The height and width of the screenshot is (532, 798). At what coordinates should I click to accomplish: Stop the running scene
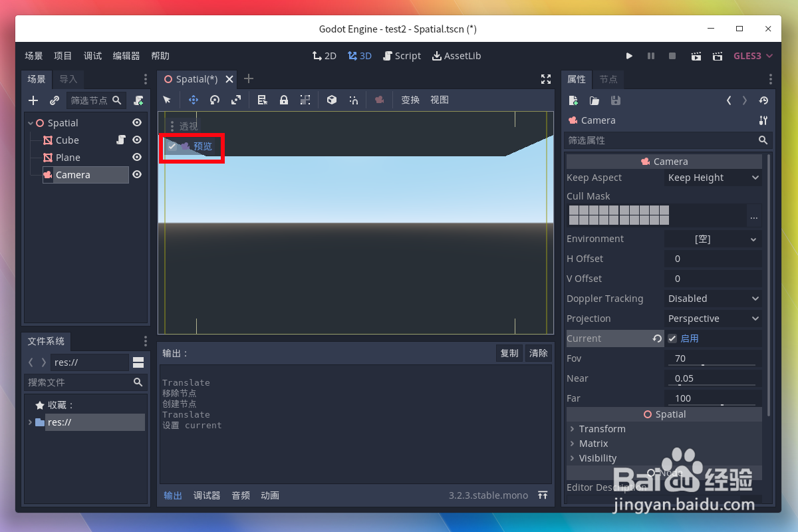point(672,57)
